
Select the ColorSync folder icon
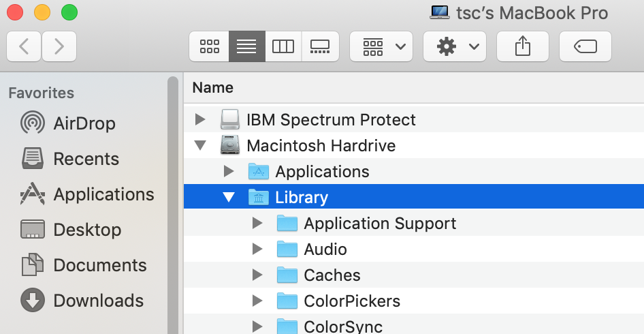pyautogui.click(x=287, y=327)
